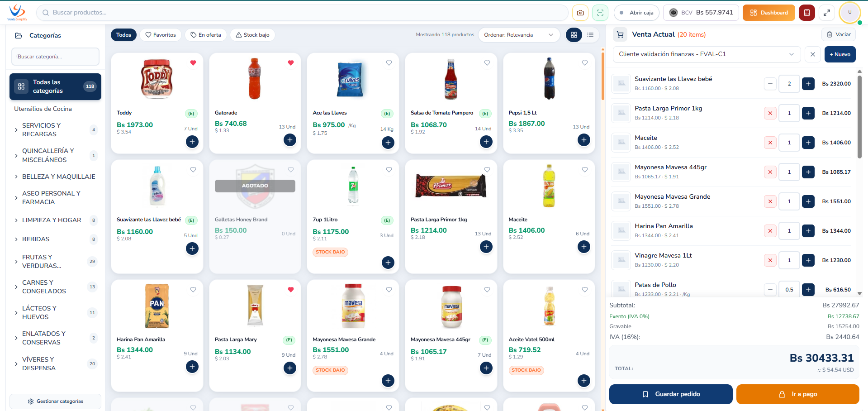The width and height of the screenshot is (868, 411).
Task: Expand CARNES Y CONGELADOS category
Action: [x=16, y=287]
